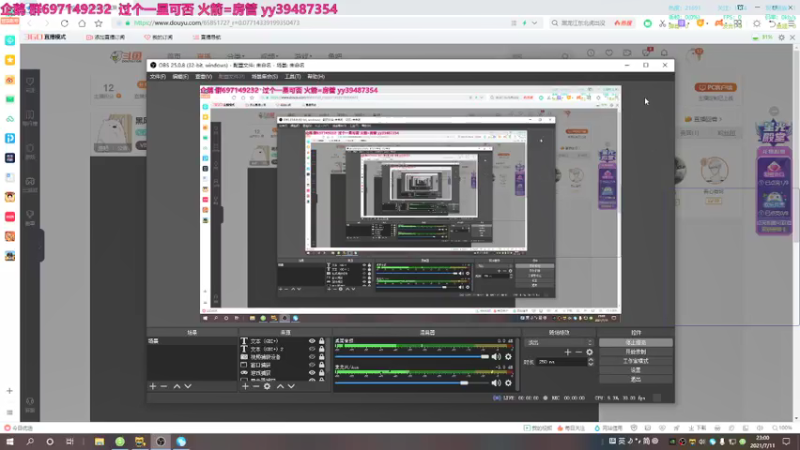Image resolution: width=800 pixels, height=450 pixels.
Task: Toggle lock on window capture source
Action: [x=321, y=365]
